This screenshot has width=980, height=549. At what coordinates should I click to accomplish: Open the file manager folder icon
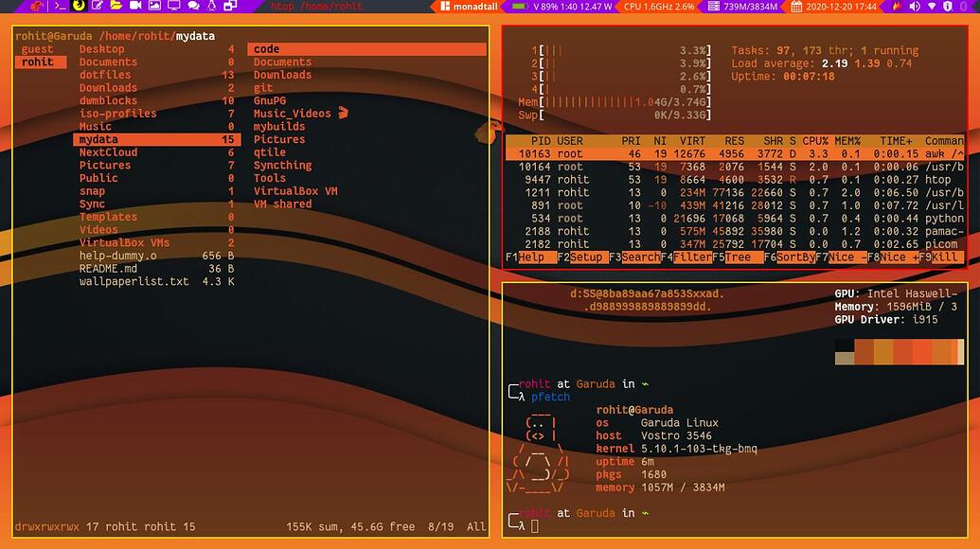tap(116, 7)
